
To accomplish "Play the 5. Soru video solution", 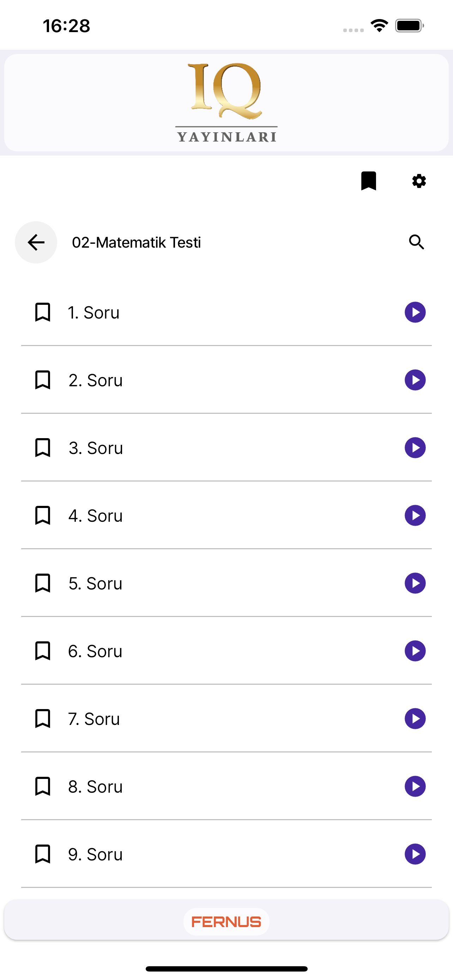I will (x=415, y=583).
